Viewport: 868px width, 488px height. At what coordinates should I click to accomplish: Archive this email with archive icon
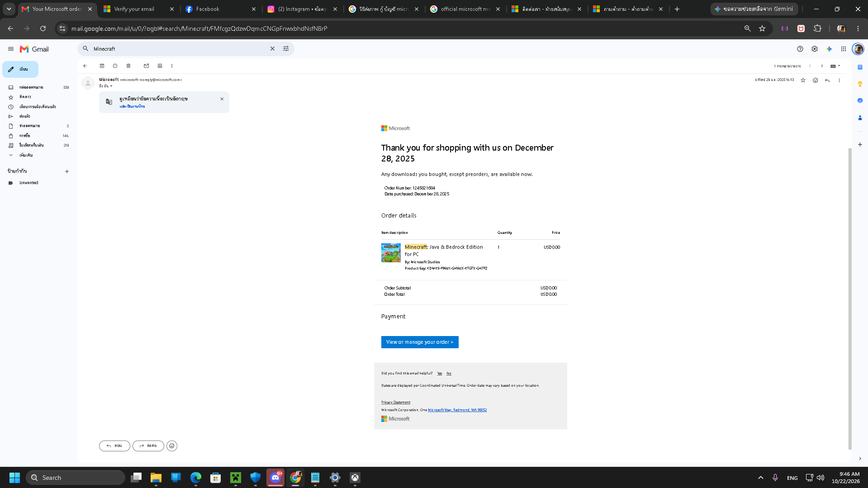tap(102, 66)
